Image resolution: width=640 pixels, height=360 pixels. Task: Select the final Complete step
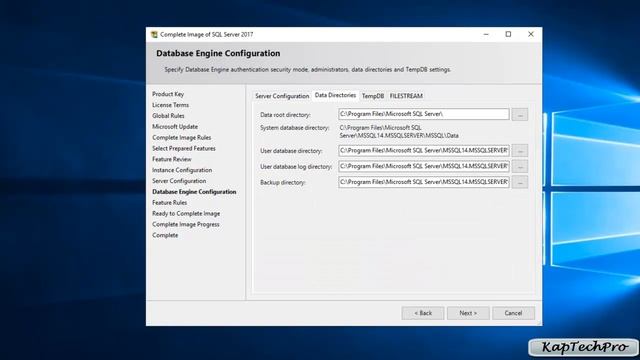(165, 235)
